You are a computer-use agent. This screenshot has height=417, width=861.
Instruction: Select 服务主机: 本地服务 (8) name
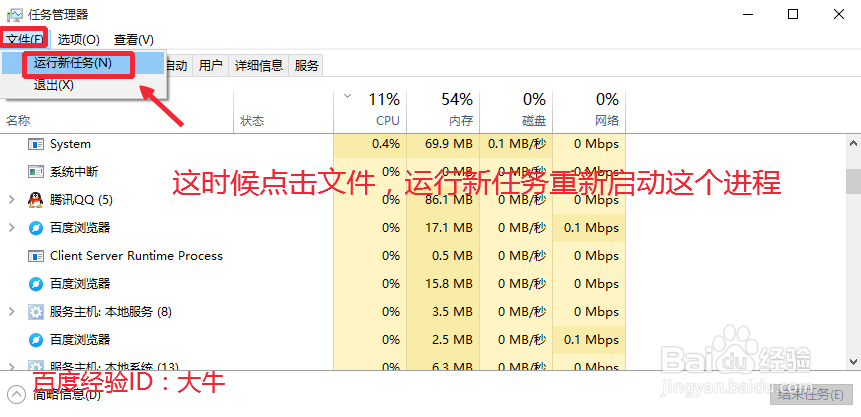tap(111, 312)
